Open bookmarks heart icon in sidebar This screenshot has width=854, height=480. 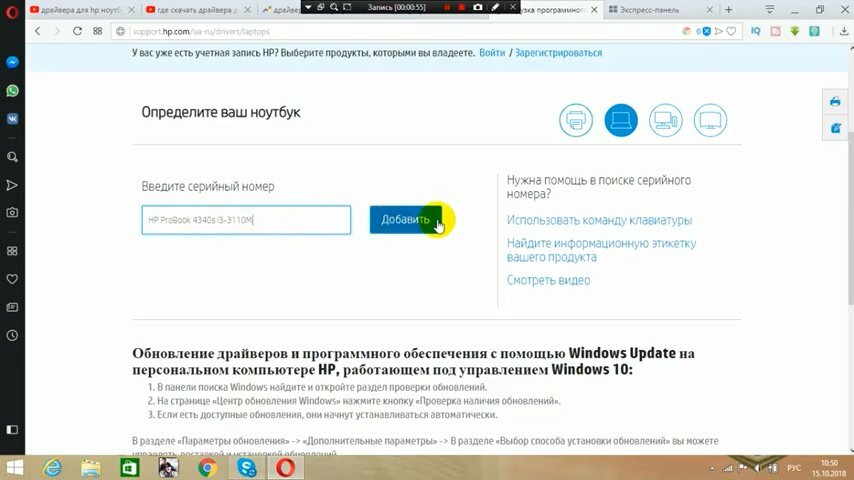click(12, 279)
